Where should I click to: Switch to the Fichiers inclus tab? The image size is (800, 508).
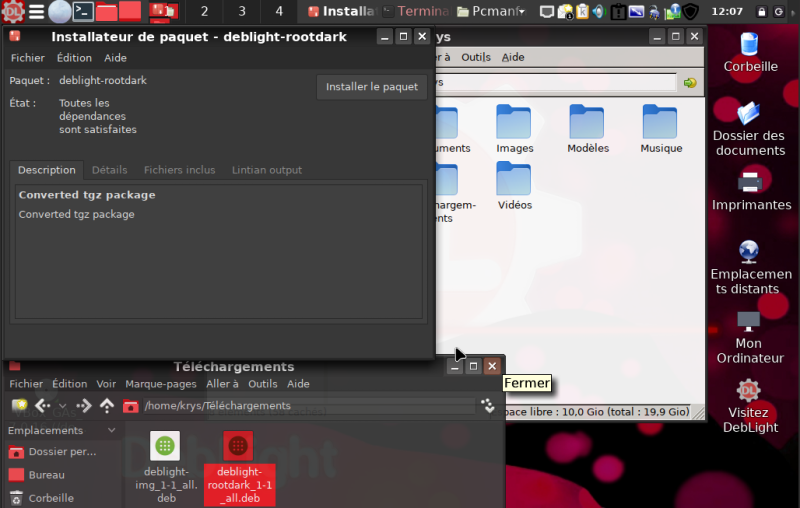(179, 170)
